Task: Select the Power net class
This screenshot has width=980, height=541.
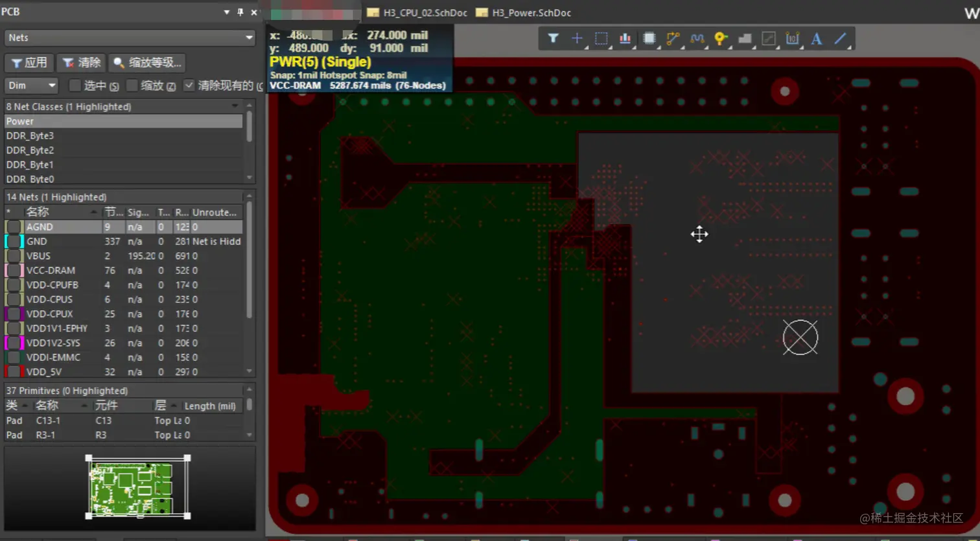Action: coord(124,121)
